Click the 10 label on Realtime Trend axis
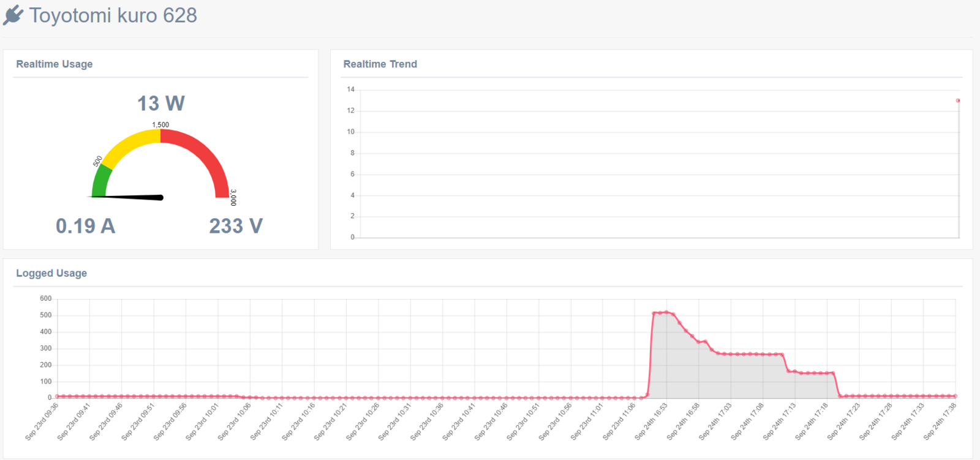Viewport: 980px width, 460px height. point(350,132)
